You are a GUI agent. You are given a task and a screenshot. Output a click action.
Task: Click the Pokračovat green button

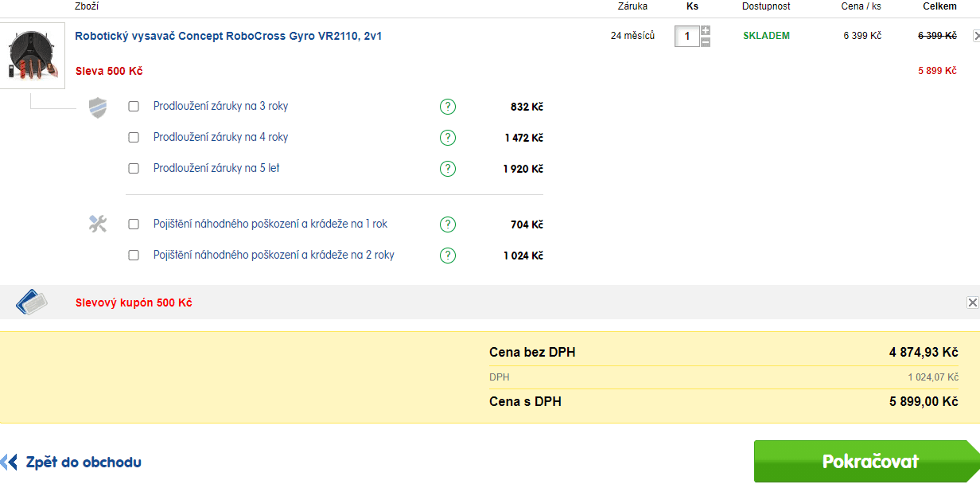867,462
